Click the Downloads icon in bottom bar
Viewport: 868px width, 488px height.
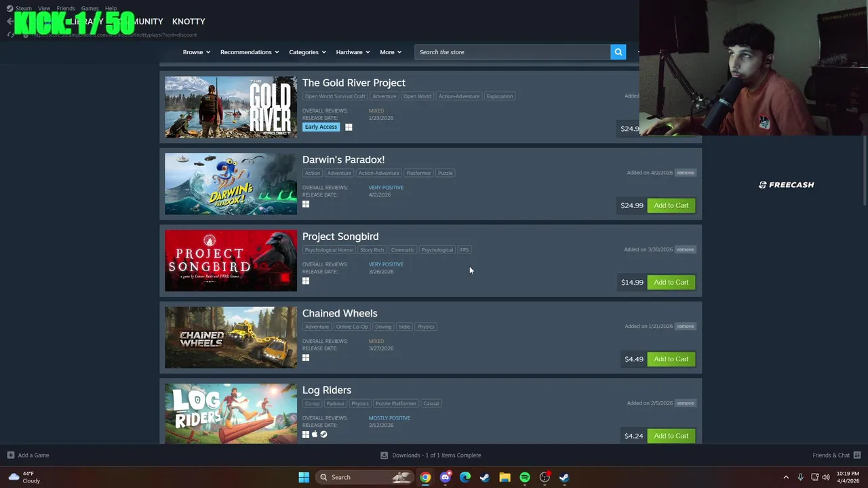[384, 455]
